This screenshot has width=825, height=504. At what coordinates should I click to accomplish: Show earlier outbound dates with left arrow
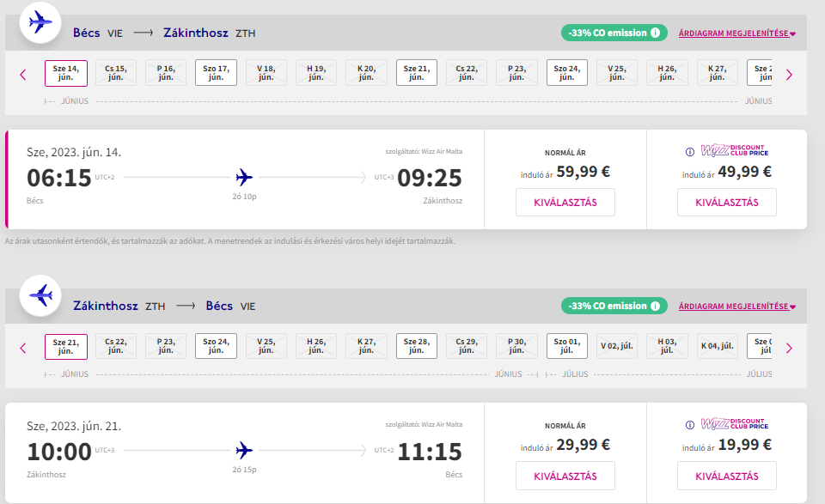tap(22, 75)
